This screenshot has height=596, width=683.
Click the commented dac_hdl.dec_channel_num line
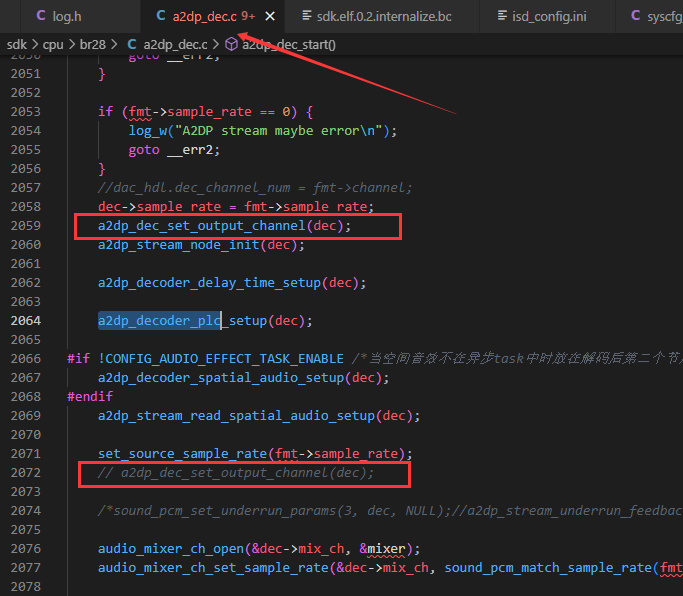click(255, 188)
